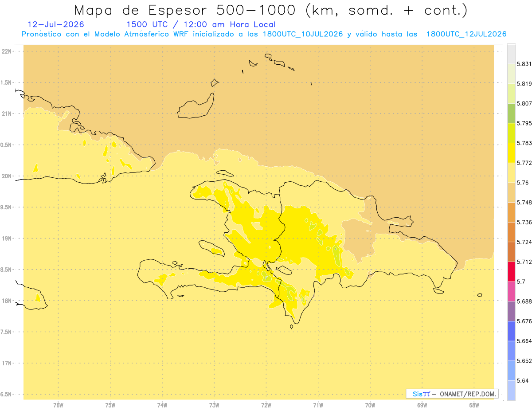The width and height of the screenshot is (532, 411).
Task: Click the legend value 5.664
Action: pyautogui.click(x=524, y=341)
